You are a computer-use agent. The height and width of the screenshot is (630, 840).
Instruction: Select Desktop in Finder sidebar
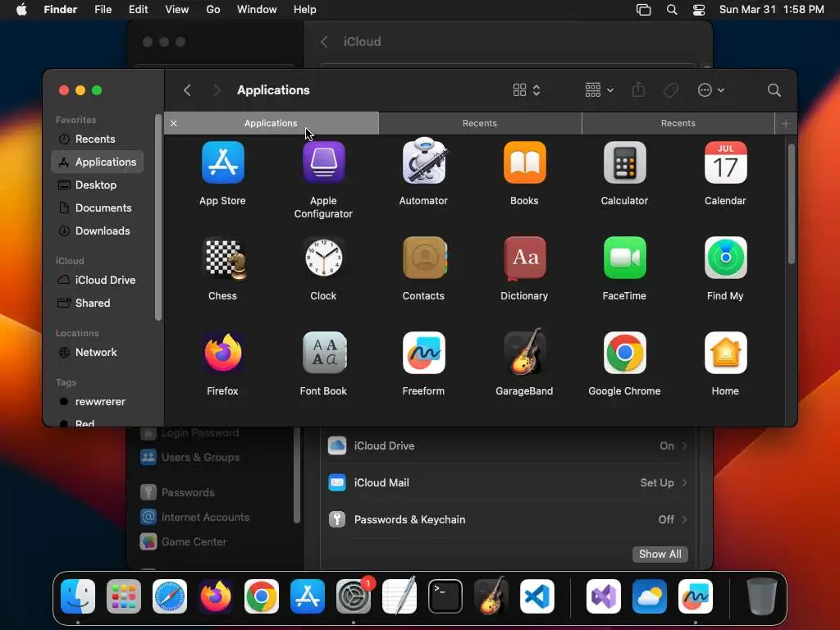97,185
